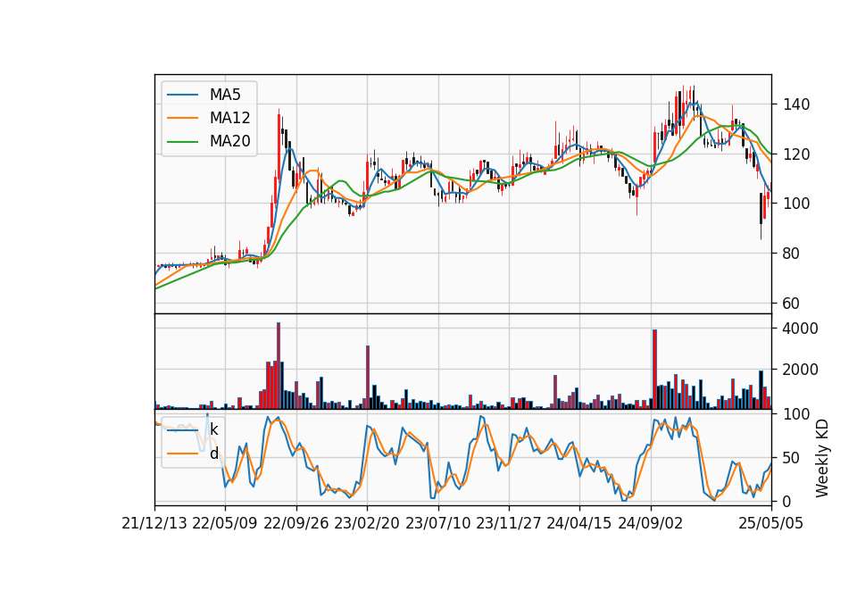The width and height of the screenshot is (857, 616).
Task: Click the 21/12/13 date tick label
Action: coord(154,524)
